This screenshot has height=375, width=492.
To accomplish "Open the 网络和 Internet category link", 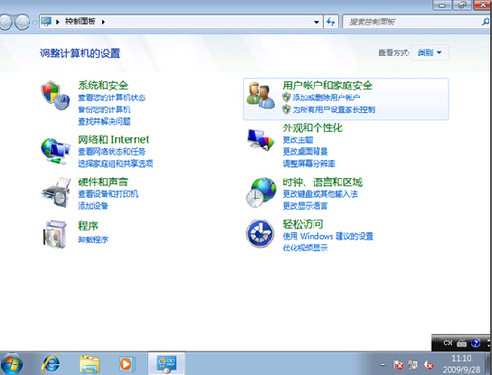I will (x=113, y=139).
